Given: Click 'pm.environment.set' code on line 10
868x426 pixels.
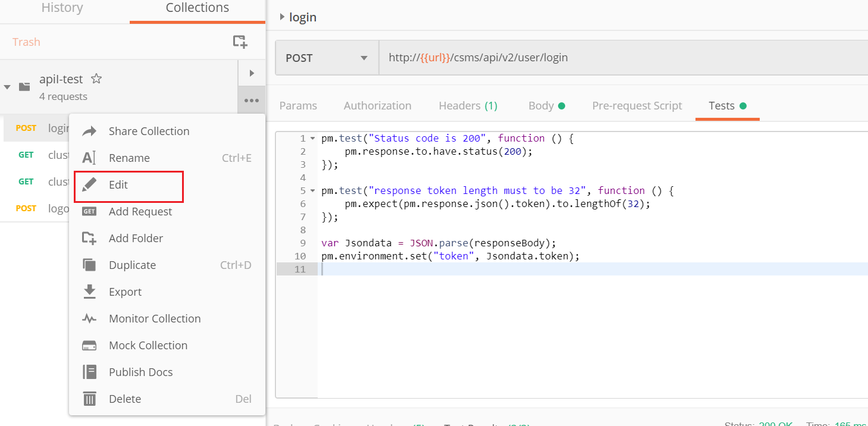Looking at the screenshot, I should [x=374, y=256].
